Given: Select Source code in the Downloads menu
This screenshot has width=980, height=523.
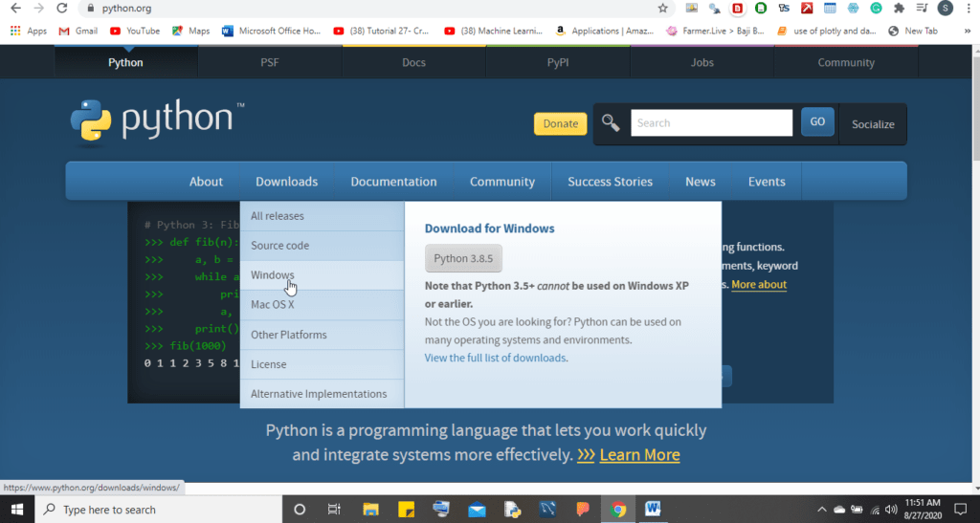Looking at the screenshot, I should coord(322,246).
